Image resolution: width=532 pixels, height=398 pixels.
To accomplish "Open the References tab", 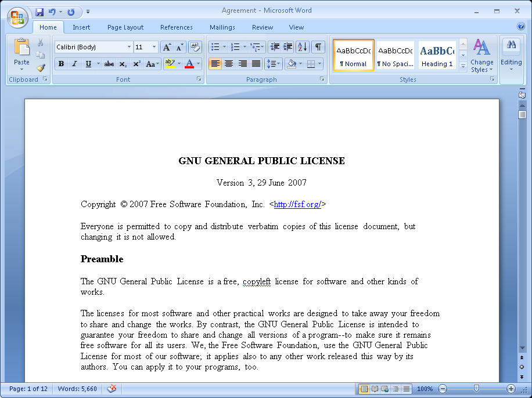I will 176,27.
